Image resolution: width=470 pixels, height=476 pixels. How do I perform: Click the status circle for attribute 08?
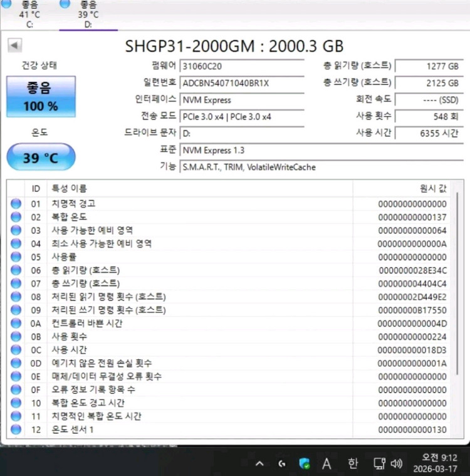[16, 297]
